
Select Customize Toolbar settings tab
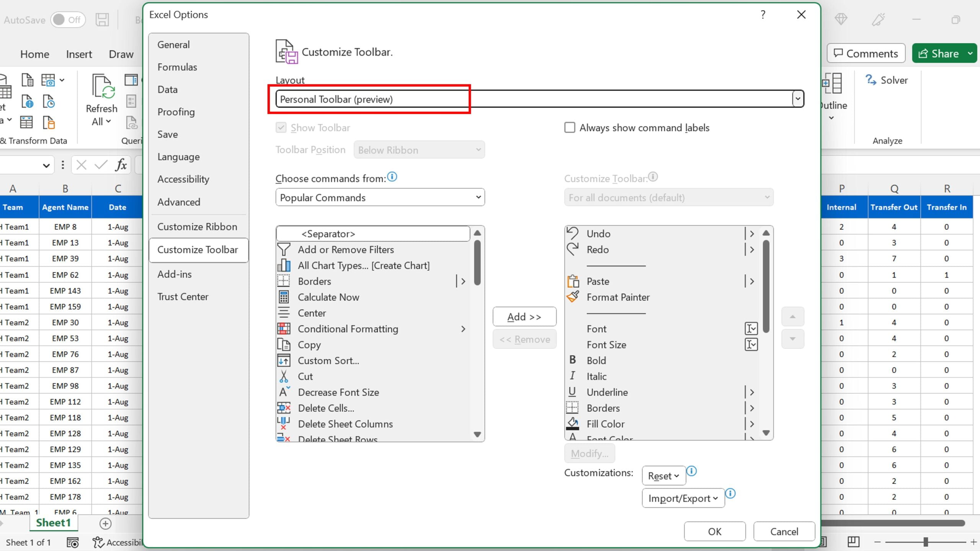click(197, 249)
